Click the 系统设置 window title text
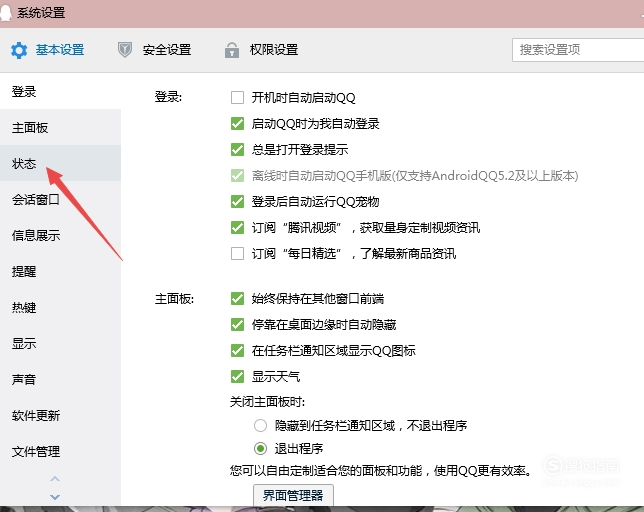The height and width of the screenshot is (512, 644). [41, 13]
